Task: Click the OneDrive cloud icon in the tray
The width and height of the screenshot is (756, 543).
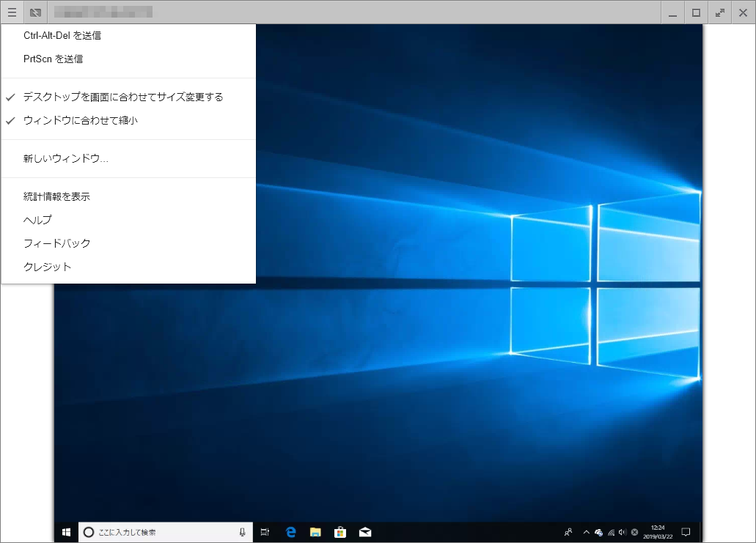Action: [x=598, y=532]
